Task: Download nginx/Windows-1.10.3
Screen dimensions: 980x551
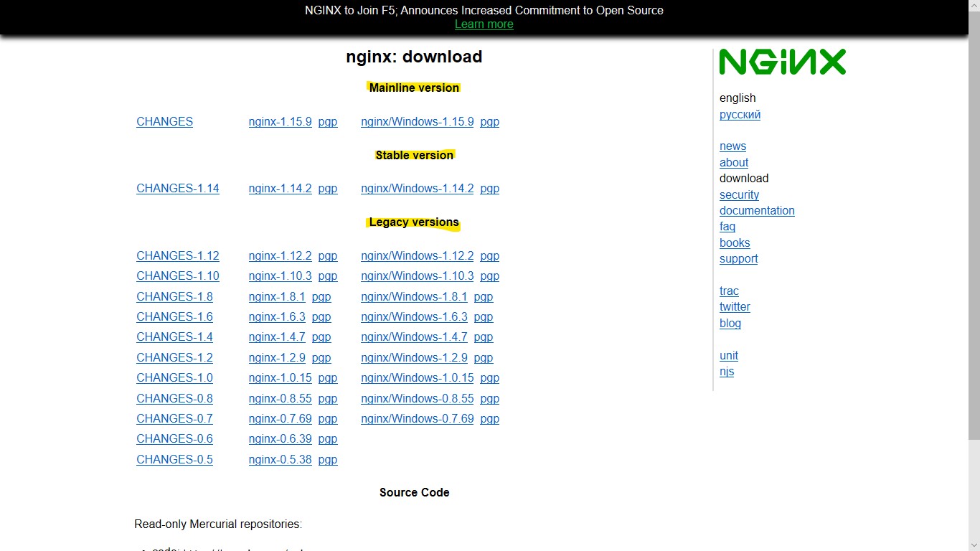Action: [x=418, y=276]
